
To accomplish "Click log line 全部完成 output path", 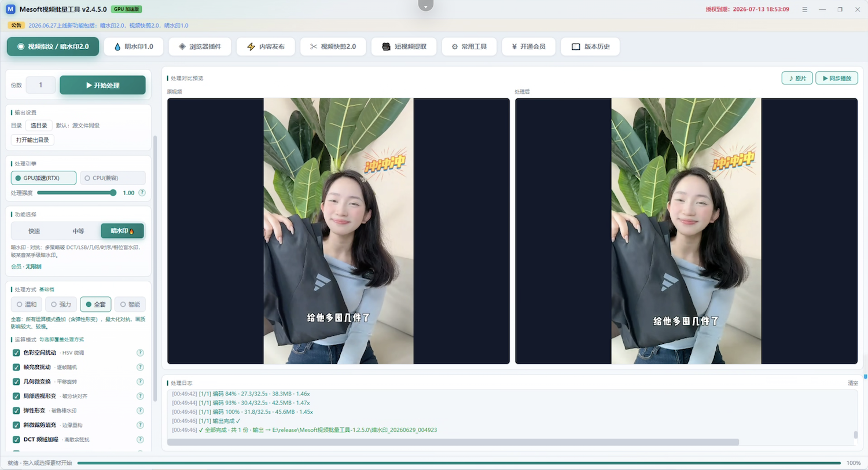I will [304, 430].
